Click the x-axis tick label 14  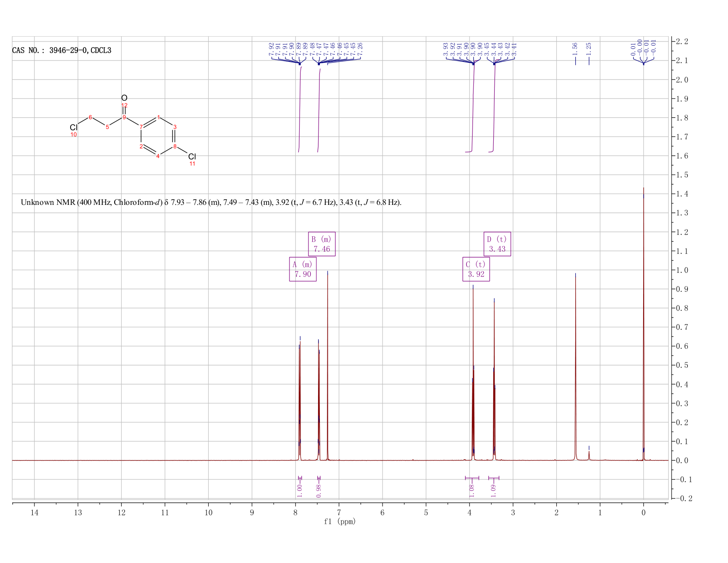[34, 513]
